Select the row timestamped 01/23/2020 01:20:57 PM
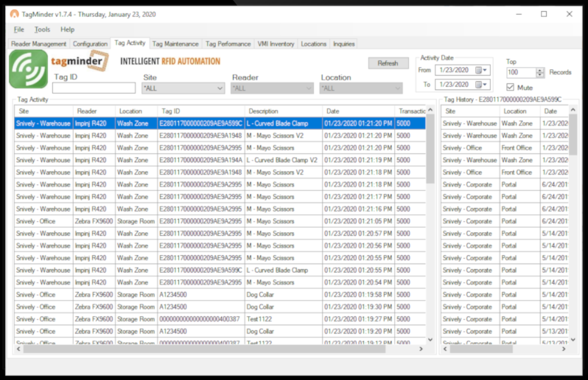This screenshot has width=588, height=380. click(220, 233)
